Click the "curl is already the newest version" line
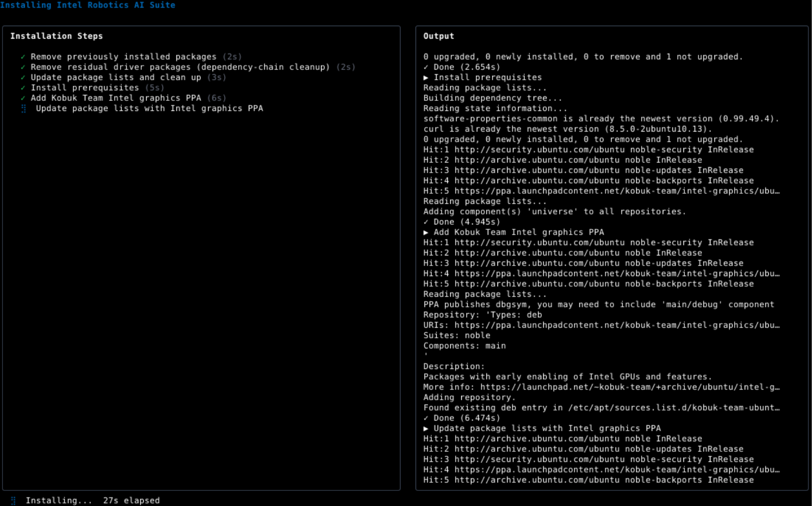Image resolution: width=812 pixels, height=506 pixels. tap(568, 129)
